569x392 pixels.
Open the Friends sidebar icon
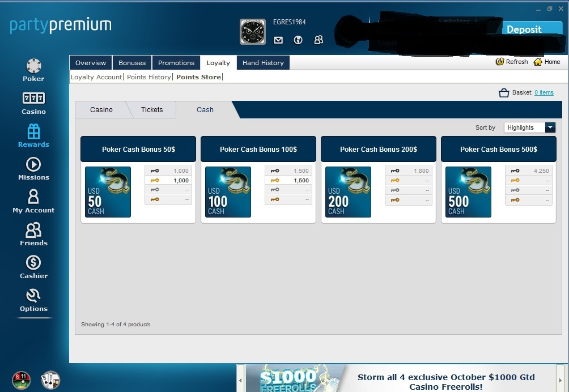(33, 230)
